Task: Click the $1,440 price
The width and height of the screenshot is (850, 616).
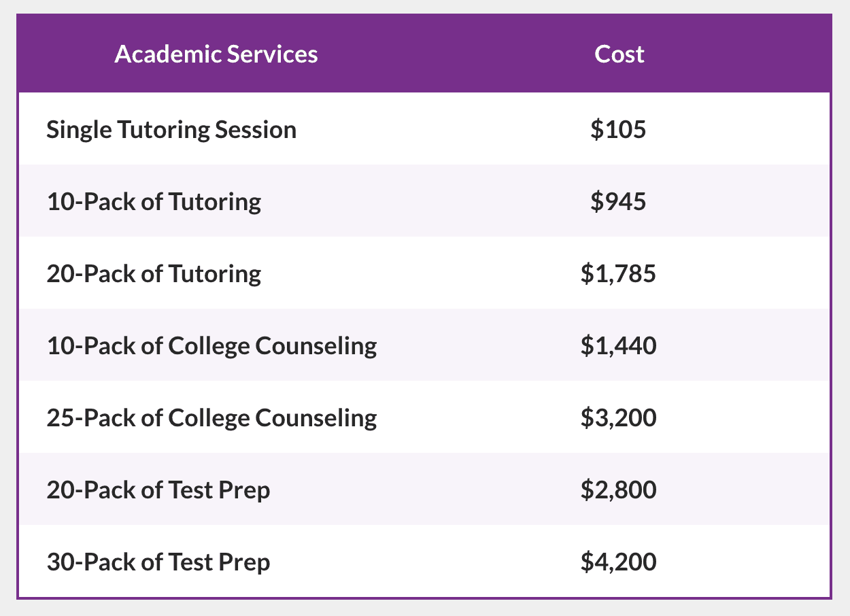Action: point(618,346)
